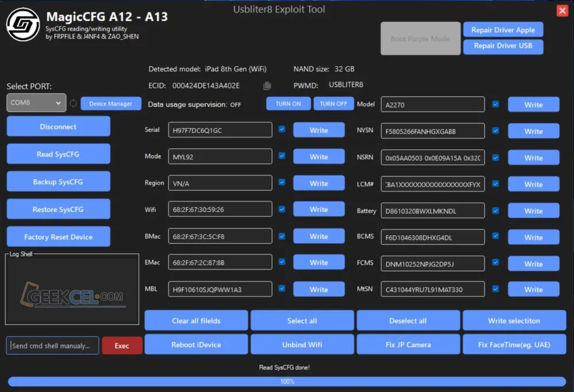Toggle the EMac checkbox

282,262
